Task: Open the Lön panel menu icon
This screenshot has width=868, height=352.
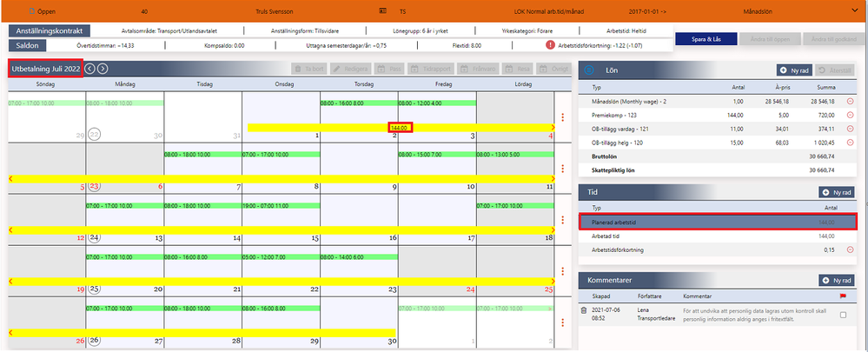Action: 590,70
